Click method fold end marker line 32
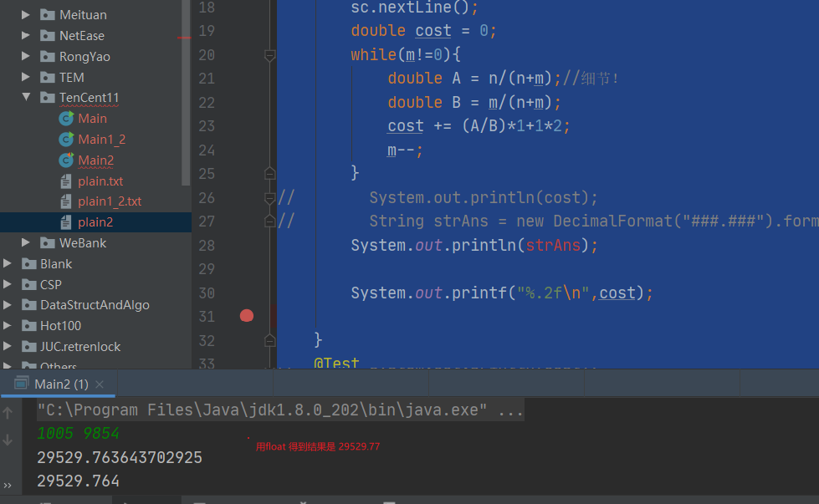This screenshot has height=504, width=819. point(269,340)
